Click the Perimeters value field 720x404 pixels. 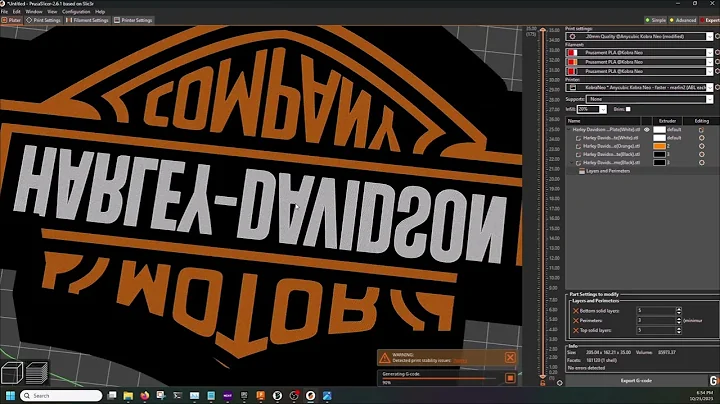click(x=656, y=320)
